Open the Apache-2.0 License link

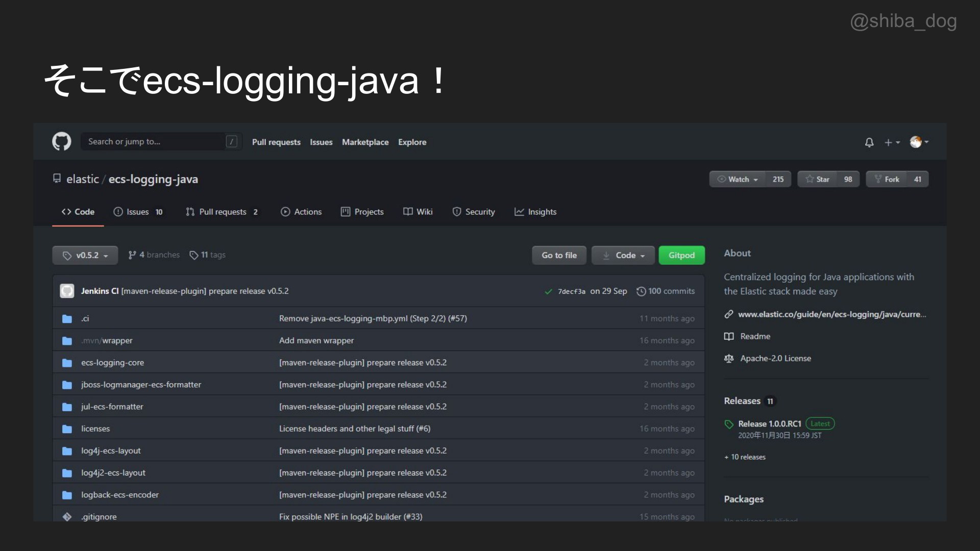pos(775,358)
